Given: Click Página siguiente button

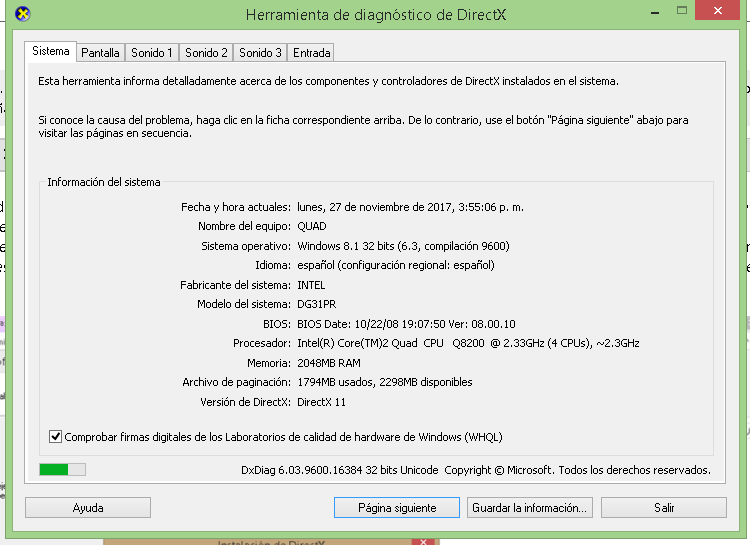Looking at the screenshot, I should pyautogui.click(x=397, y=508).
